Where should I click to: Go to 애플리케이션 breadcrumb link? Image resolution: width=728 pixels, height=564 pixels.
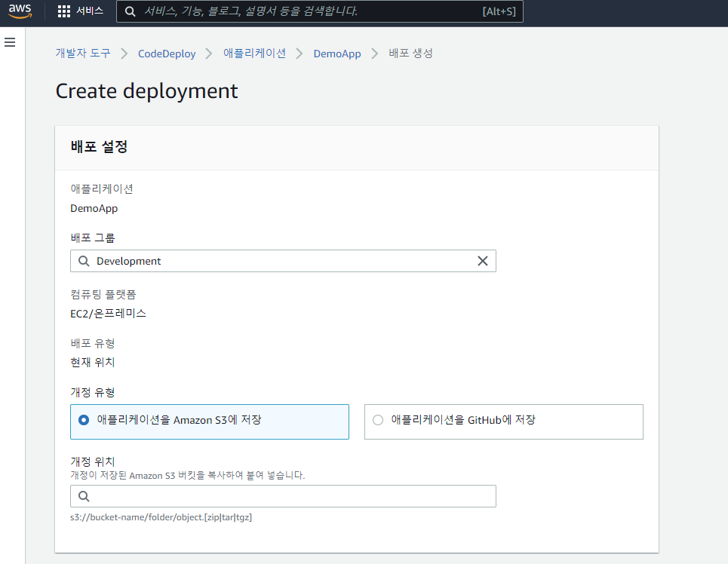tap(254, 54)
